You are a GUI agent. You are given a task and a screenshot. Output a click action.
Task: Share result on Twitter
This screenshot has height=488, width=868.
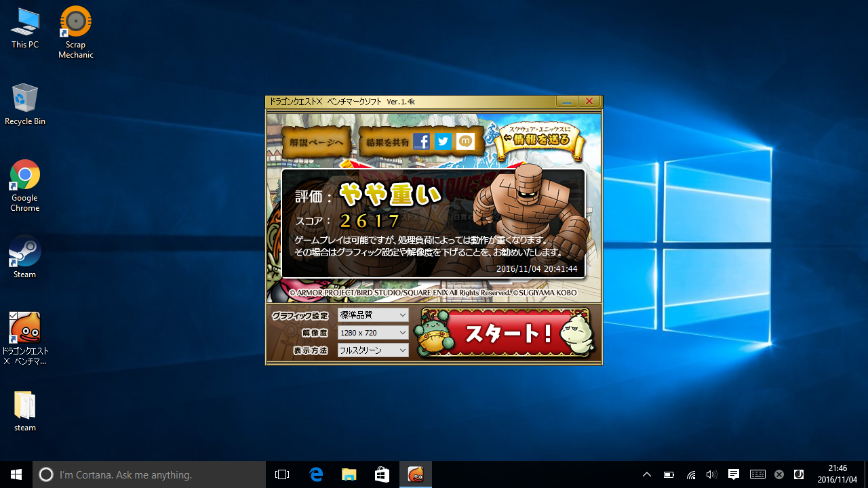coord(443,141)
